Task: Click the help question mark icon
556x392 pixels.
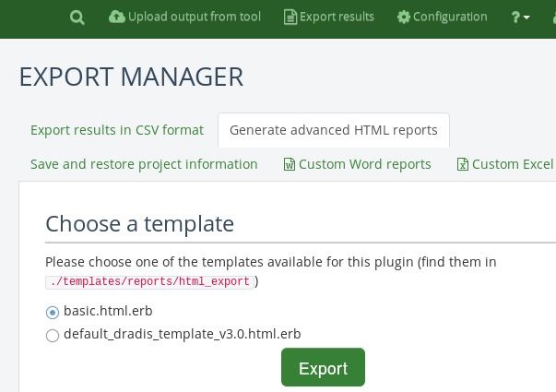Action: pos(515,17)
